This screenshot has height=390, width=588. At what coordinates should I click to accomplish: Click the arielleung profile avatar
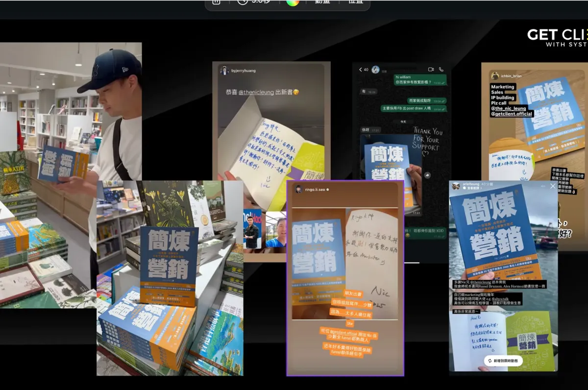point(456,186)
